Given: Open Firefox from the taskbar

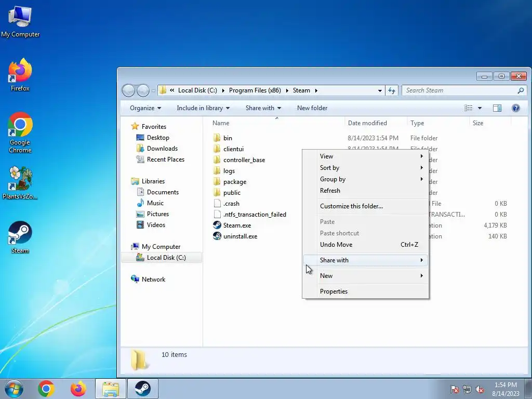Looking at the screenshot, I should coord(78,389).
